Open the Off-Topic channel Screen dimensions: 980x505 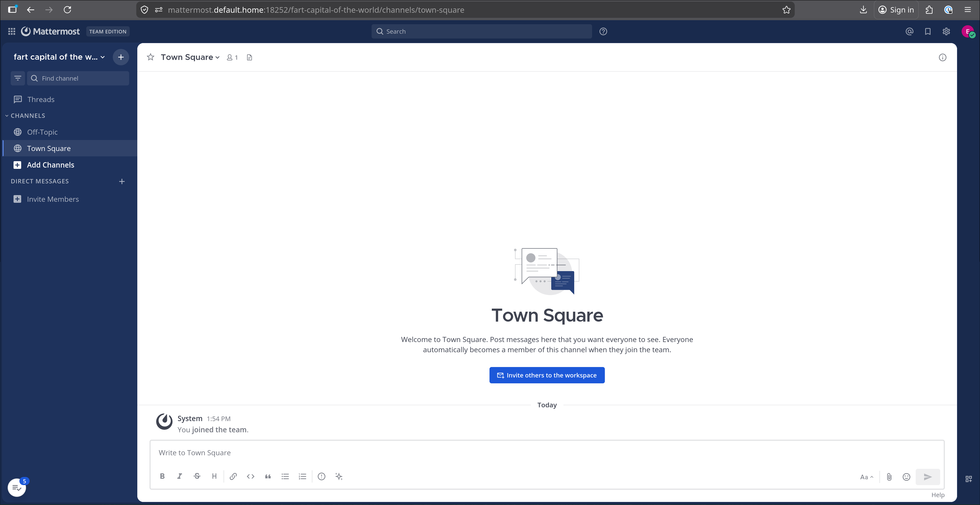point(42,132)
